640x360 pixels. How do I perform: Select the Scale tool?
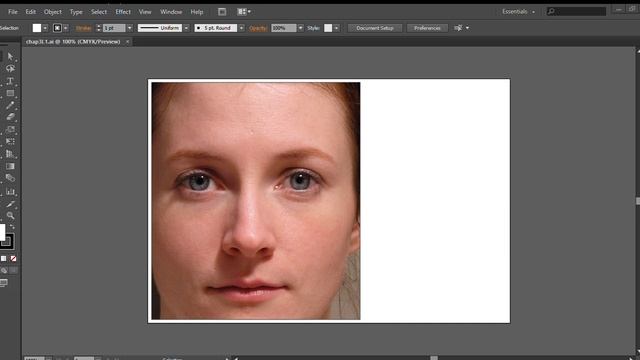[10, 129]
